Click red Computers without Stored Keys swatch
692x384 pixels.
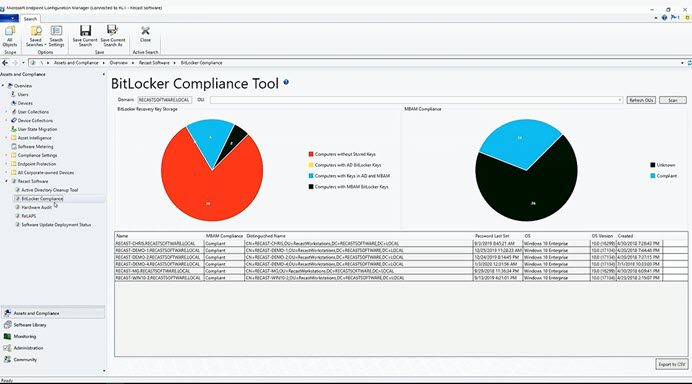pyautogui.click(x=311, y=154)
